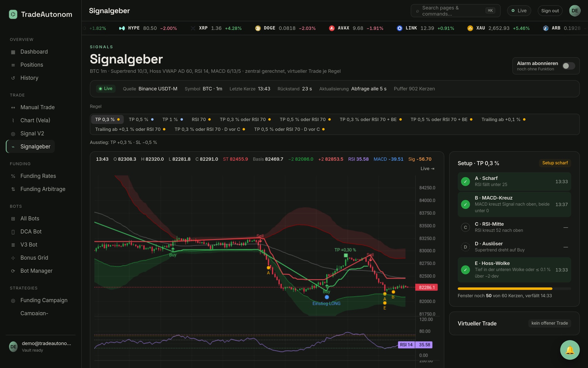Click the Bonus Grid icon
588x368 pixels.
13,258
